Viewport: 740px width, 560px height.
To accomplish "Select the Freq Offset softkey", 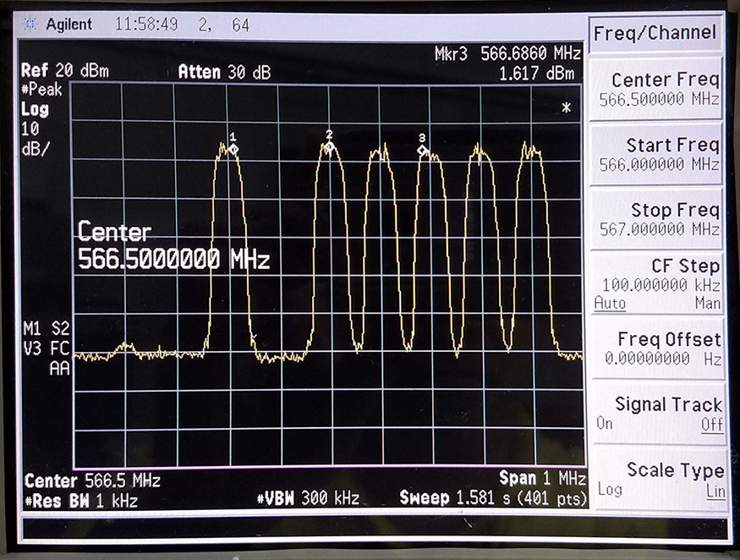I will tap(657, 349).
